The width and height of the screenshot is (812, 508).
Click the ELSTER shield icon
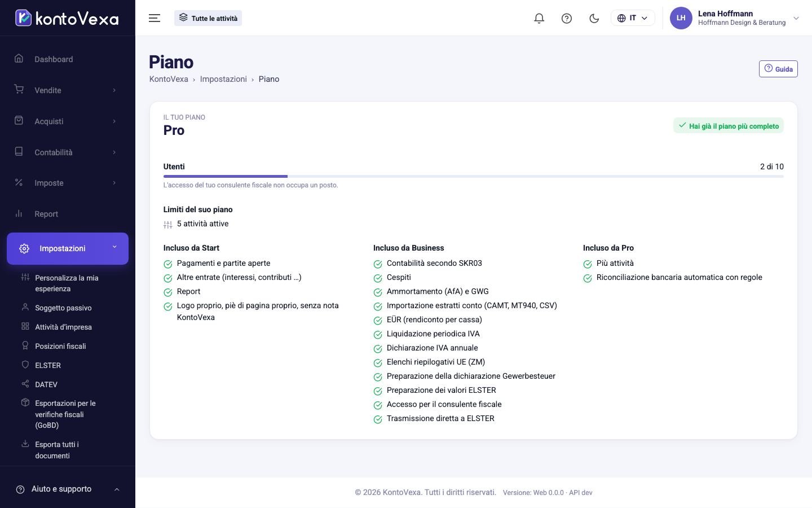point(25,365)
